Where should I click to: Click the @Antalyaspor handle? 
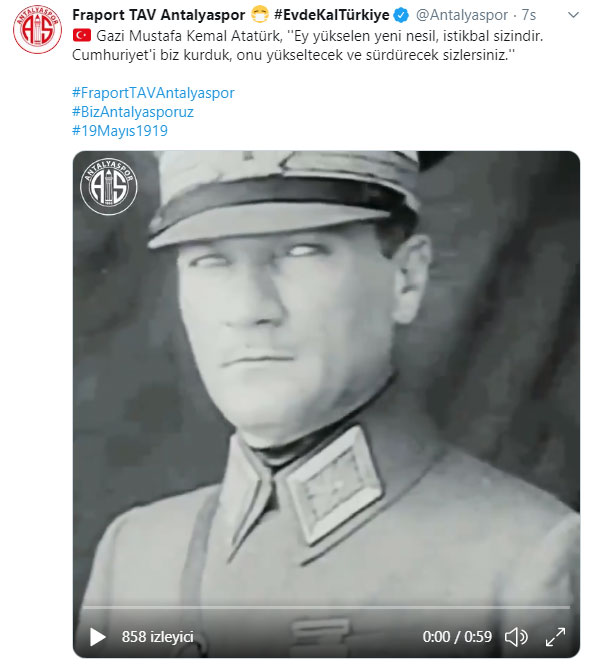(462, 15)
